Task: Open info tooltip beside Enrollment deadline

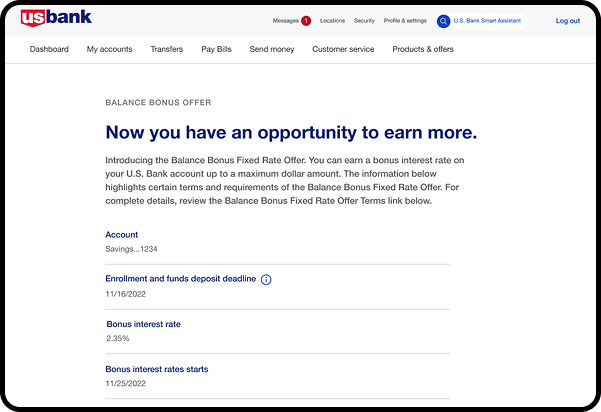Action: tap(266, 280)
